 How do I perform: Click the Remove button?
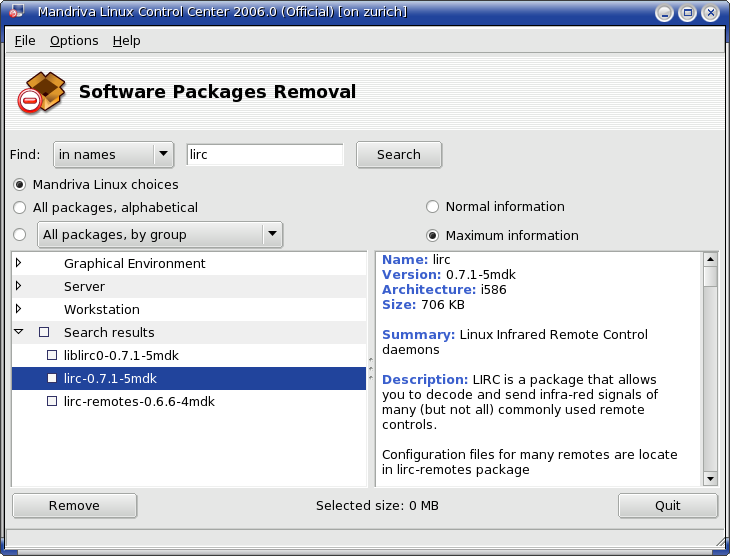[x=74, y=506]
